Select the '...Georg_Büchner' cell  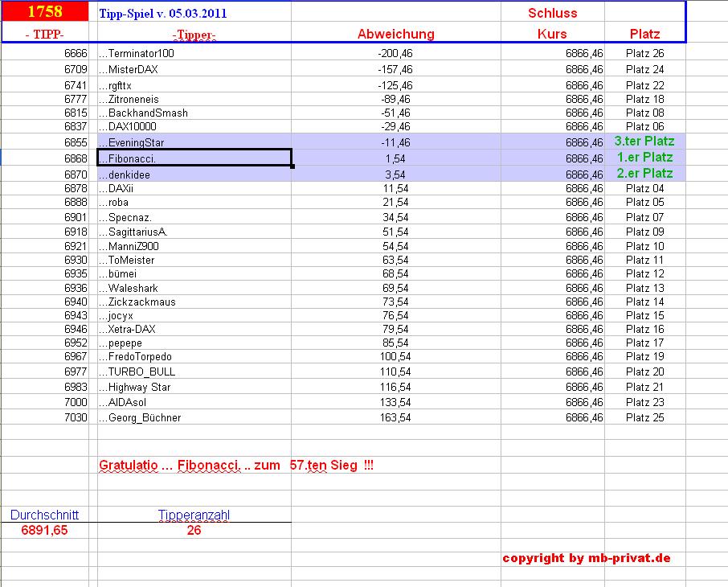tap(194, 417)
